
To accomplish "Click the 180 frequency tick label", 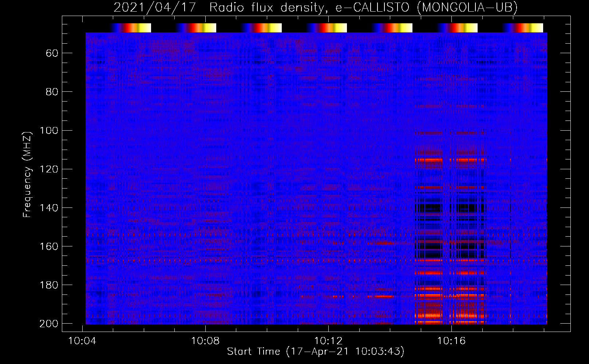I will pos(49,285).
